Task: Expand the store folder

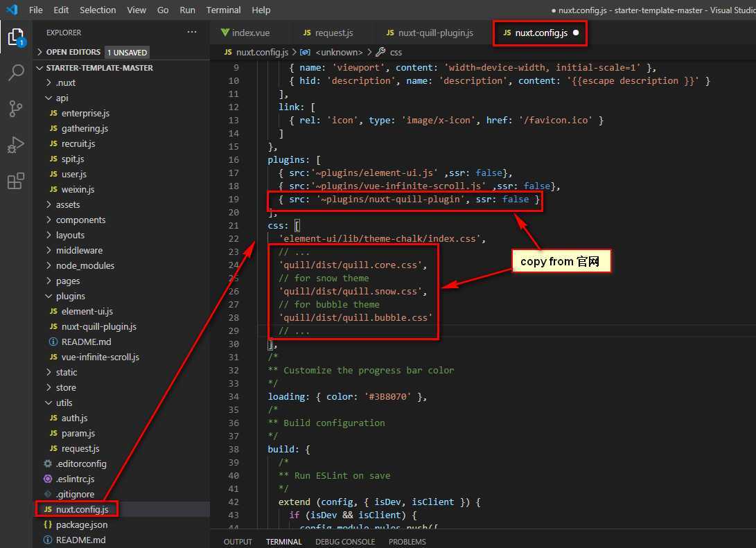Action: point(49,387)
